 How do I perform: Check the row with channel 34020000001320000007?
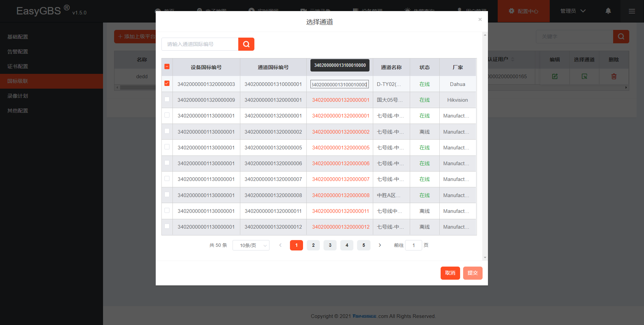[x=167, y=179]
